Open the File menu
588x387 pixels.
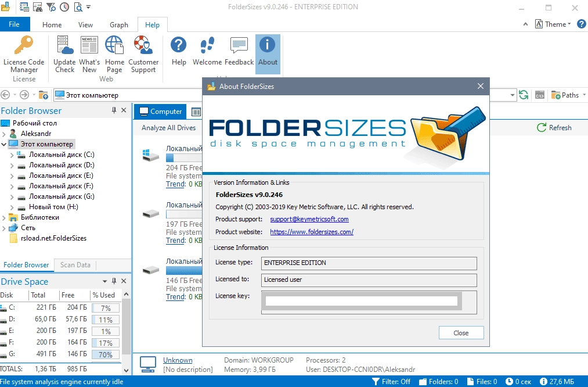click(x=15, y=24)
